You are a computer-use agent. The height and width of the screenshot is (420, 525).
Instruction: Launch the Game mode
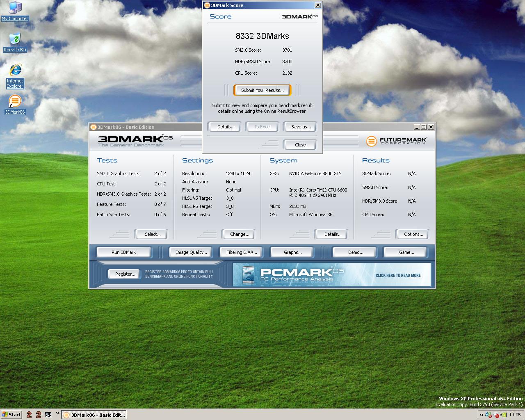(406, 252)
